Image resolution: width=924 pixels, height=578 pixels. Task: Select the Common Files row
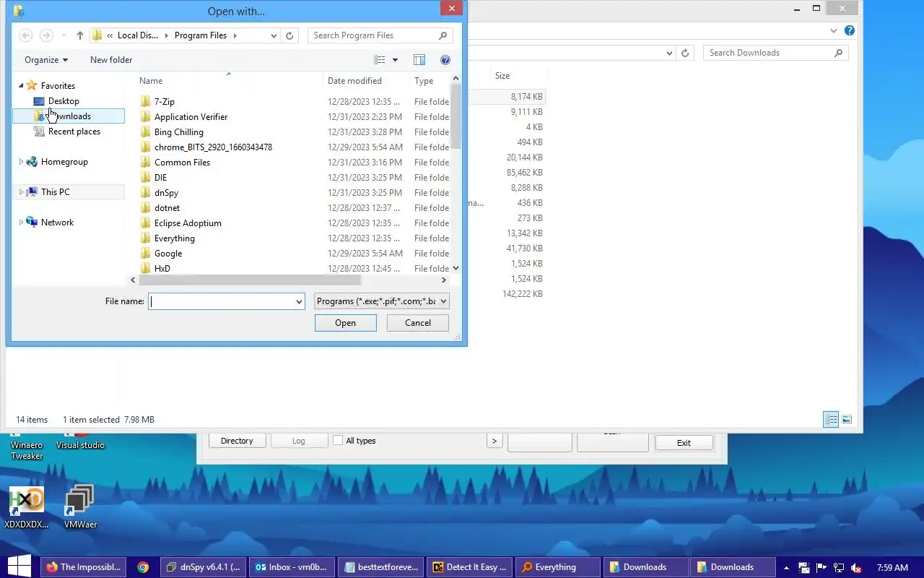click(182, 163)
